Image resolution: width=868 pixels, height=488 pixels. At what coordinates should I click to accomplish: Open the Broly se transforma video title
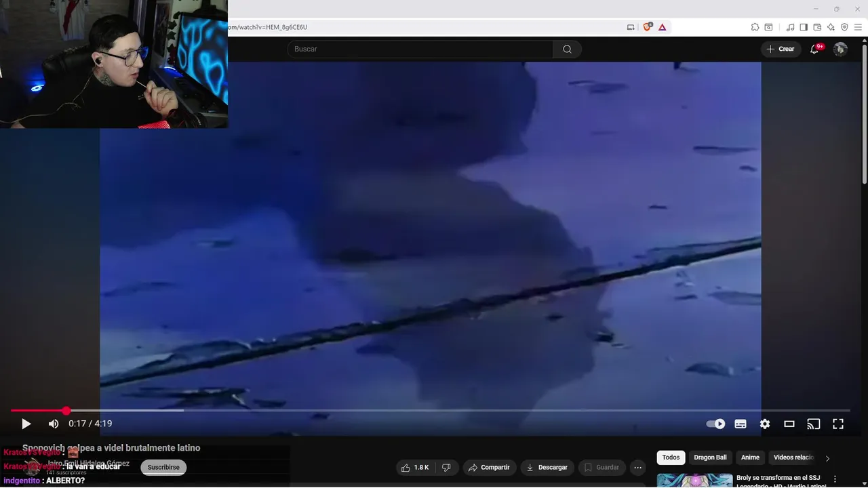coord(781,481)
